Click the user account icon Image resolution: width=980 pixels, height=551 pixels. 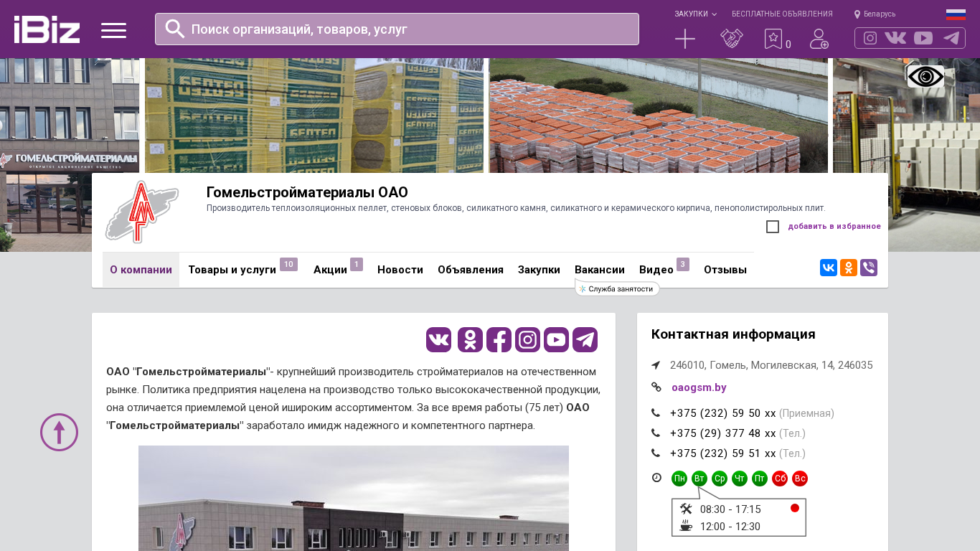[x=819, y=39]
